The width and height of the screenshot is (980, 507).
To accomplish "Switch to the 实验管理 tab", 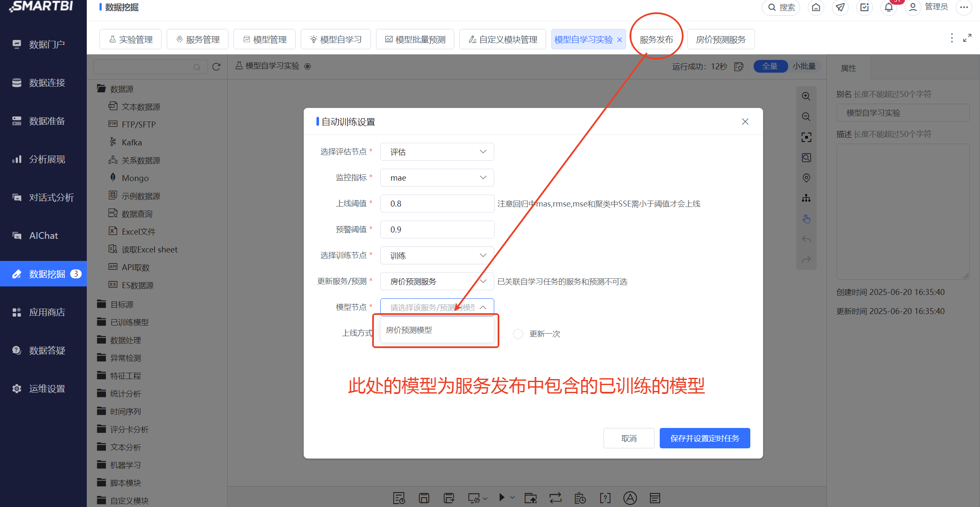I will 131,39.
